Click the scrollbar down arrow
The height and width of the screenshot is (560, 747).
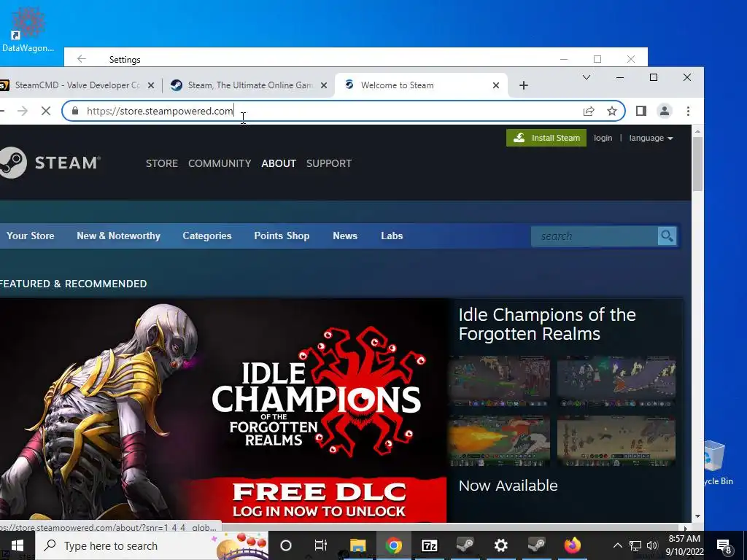[x=697, y=516]
